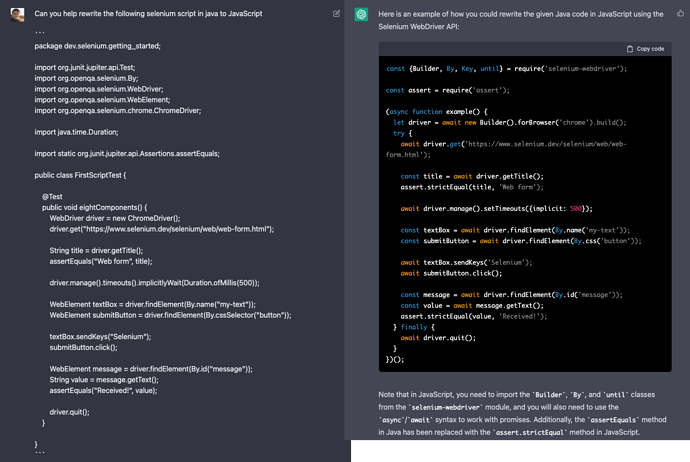Click the '@Test' annotation line

pyautogui.click(x=52, y=197)
